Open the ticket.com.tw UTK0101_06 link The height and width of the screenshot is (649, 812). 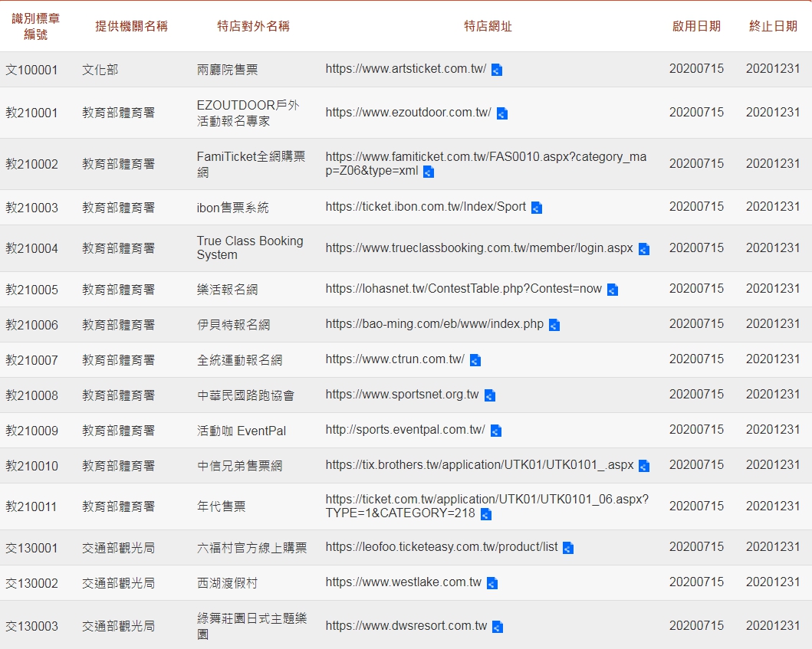pyautogui.click(x=487, y=506)
